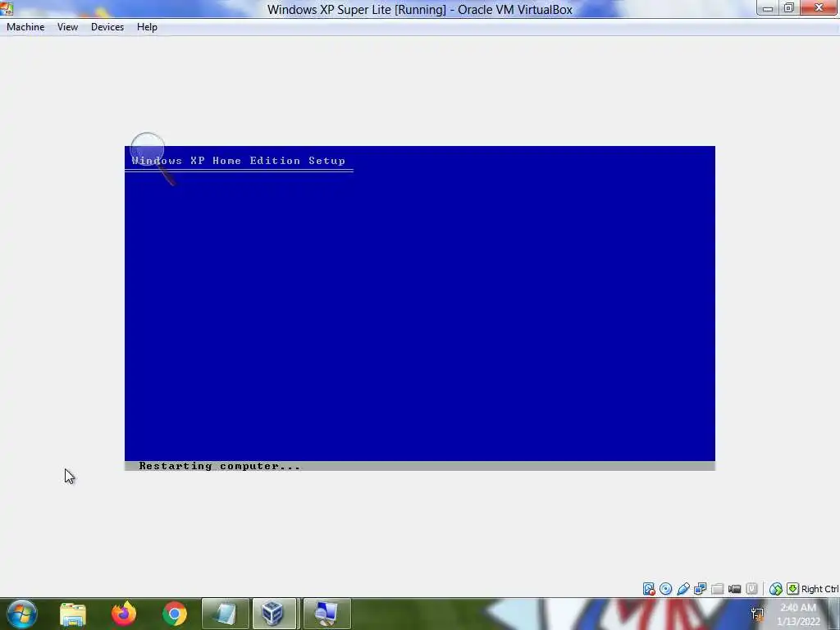Screen dimensions: 840x630
Task: Click the network adapters status icon
Action: 701,589
